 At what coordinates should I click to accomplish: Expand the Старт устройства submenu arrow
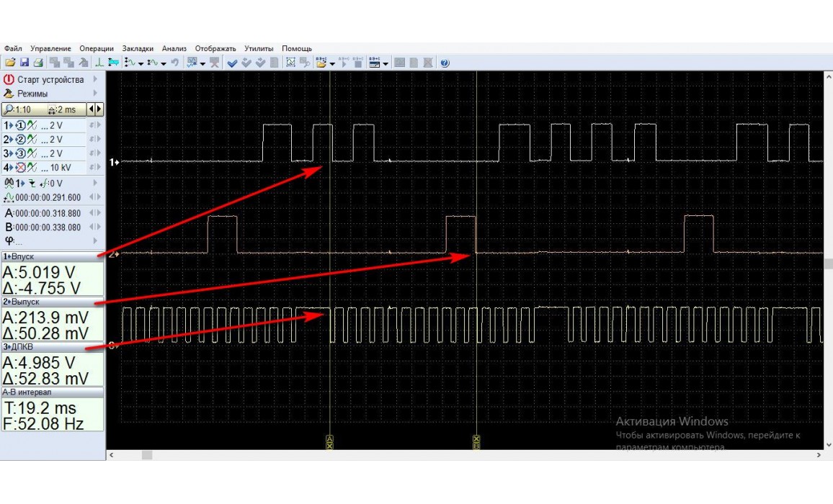95,80
